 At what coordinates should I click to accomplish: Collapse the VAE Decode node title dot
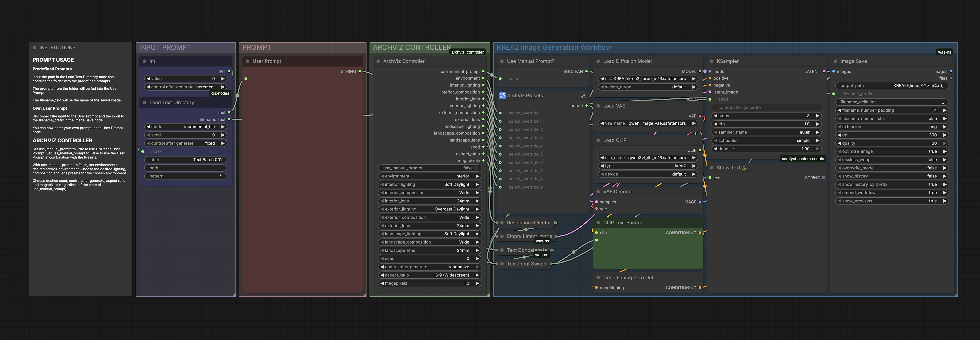598,192
